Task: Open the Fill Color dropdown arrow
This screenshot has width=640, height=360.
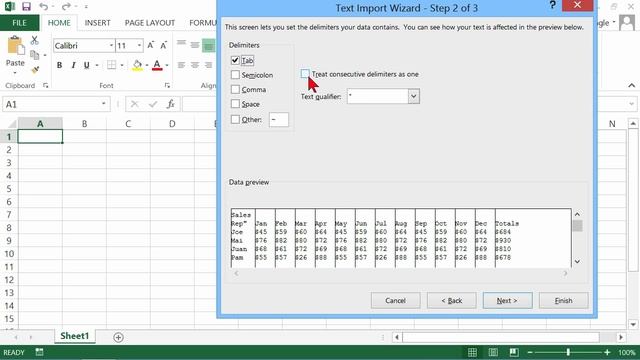Action: [147, 65]
